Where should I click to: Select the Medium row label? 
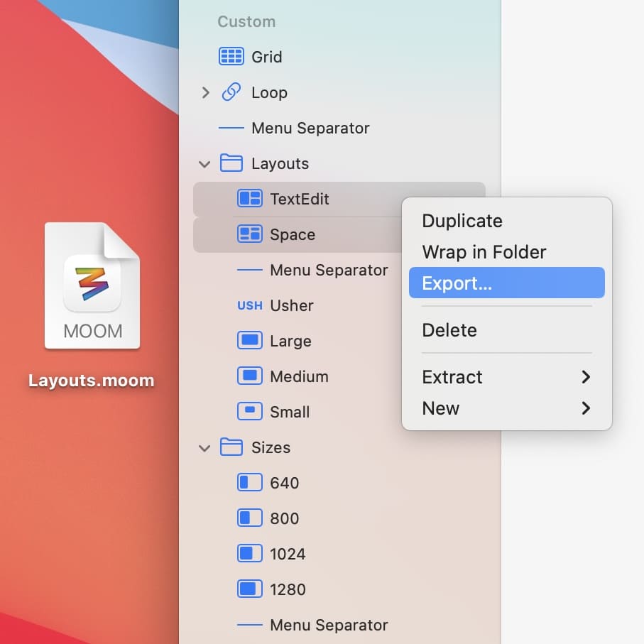tap(299, 376)
